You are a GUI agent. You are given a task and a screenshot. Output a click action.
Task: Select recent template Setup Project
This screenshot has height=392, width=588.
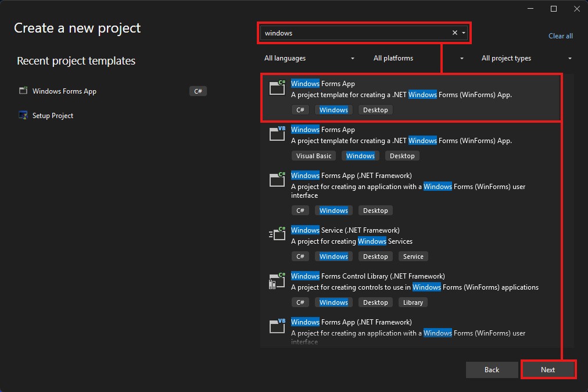(113, 116)
